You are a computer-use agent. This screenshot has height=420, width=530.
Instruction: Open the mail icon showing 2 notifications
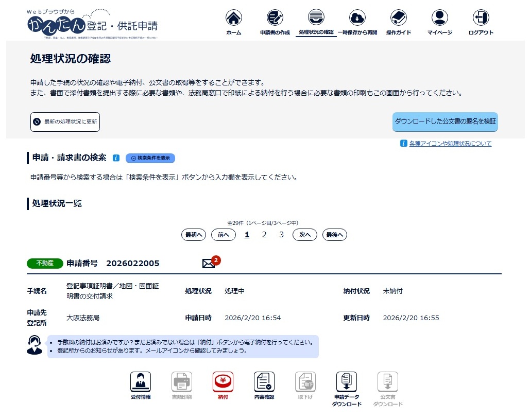click(209, 262)
